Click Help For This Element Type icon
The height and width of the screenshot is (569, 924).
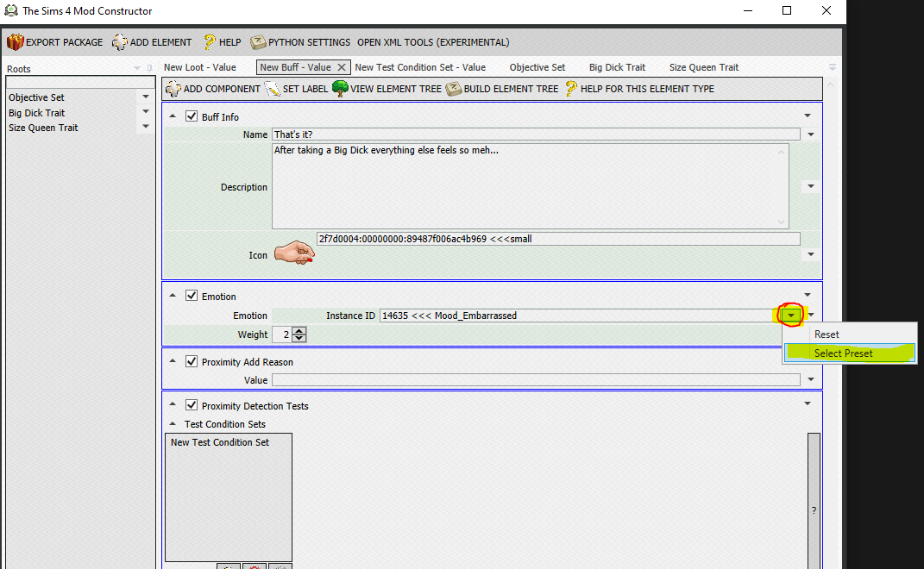(570, 89)
